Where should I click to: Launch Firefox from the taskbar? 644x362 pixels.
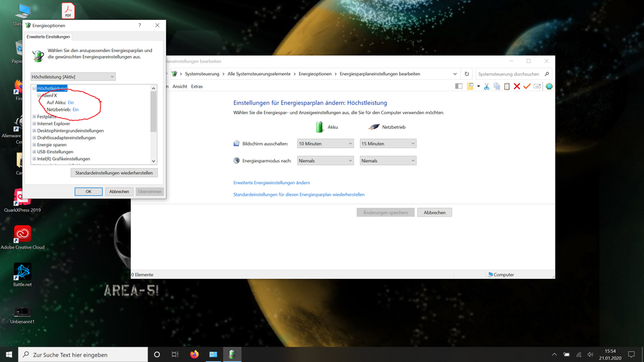[194, 354]
